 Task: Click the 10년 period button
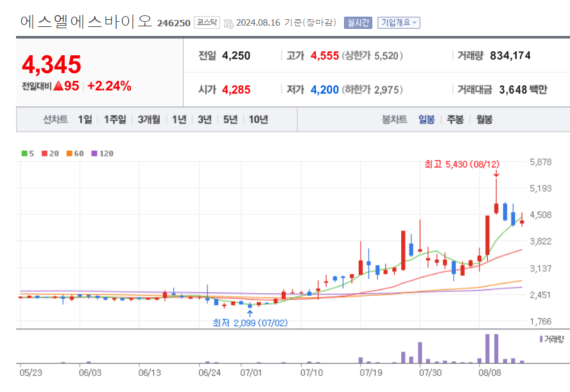[257, 119]
